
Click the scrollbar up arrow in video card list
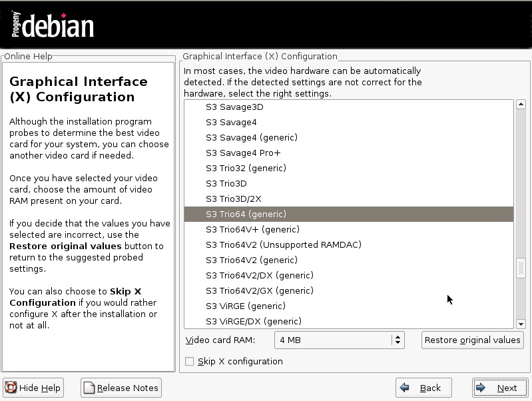[x=521, y=105]
